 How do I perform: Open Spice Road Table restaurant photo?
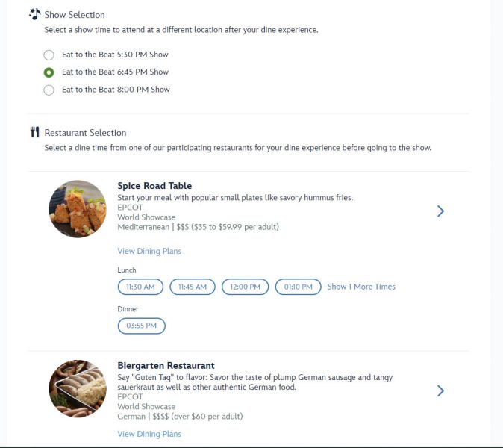[x=78, y=209]
